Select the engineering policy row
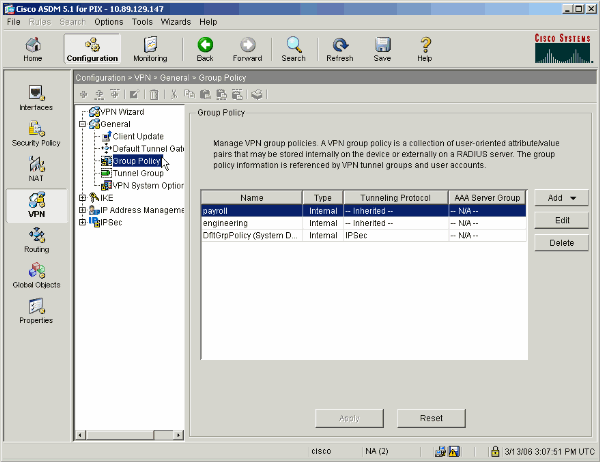This screenshot has width=600, height=462. pyautogui.click(x=364, y=223)
